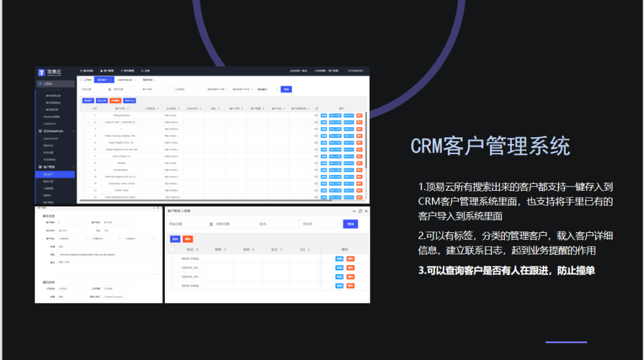Check the row 1 Malaysia News checkbox
The width and height of the screenshot is (644, 360).
click(84, 115)
